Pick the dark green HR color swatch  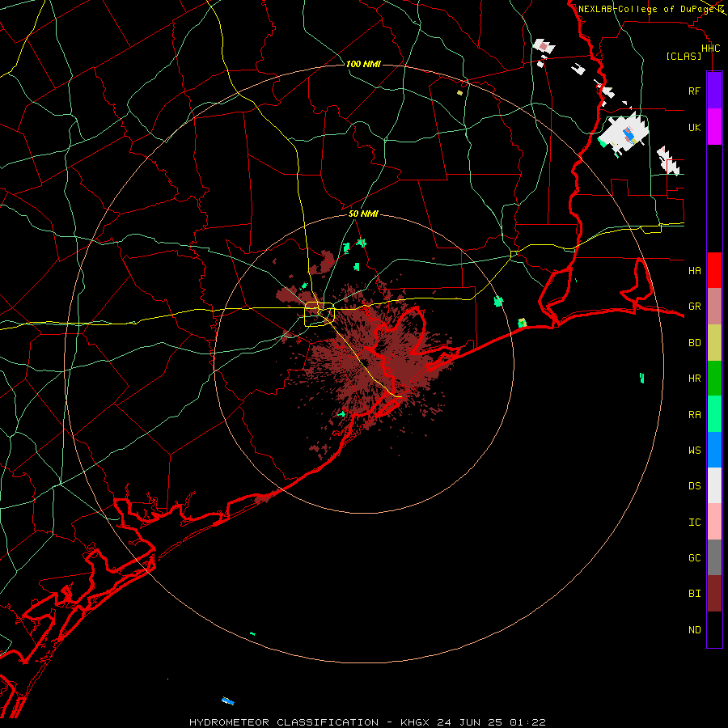pos(714,379)
